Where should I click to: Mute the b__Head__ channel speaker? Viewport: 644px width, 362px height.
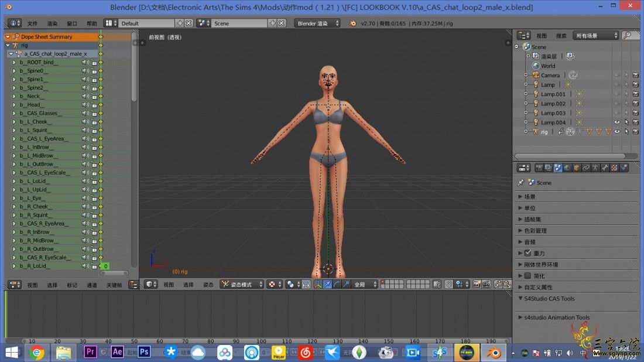pyautogui.click(x=85, y=105)
